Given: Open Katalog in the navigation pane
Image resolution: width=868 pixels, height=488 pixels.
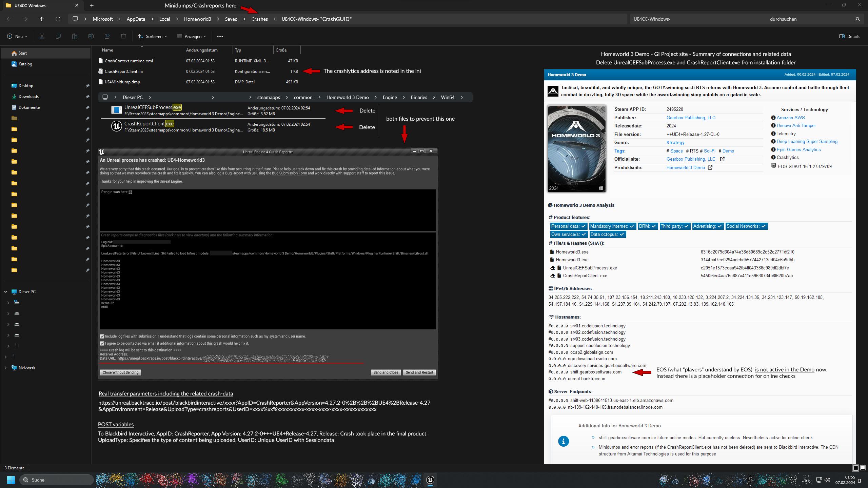Looking at the screenshot, I should tap(25, 64).
